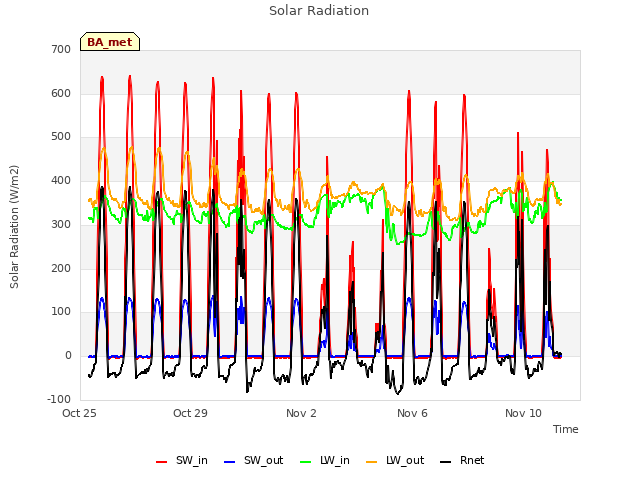Click the blue SW_out legend color marker
640x480 pixels.
coord(230,462)
